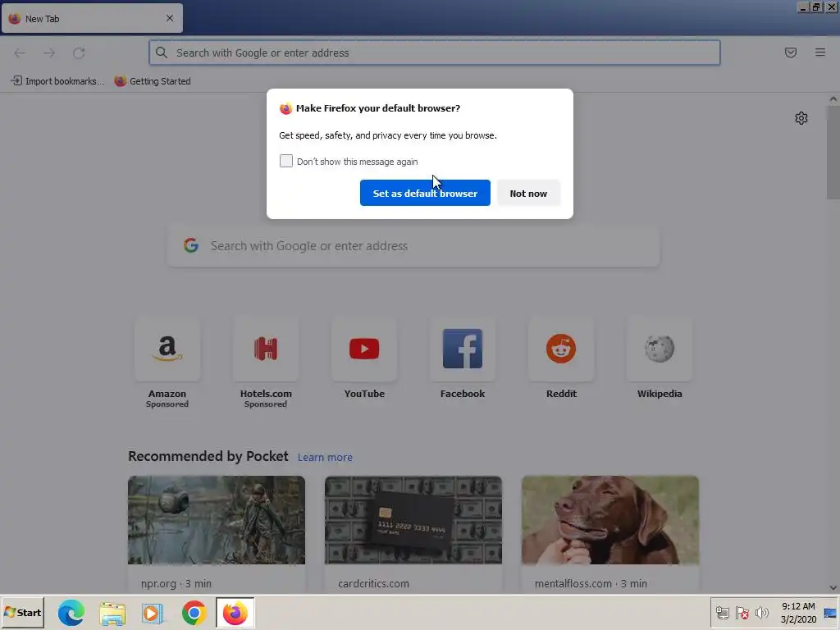The width and height of the screenshot is (840, 630).
Task: Open the cardcritics.com credit card thumbnail
Action: click(413, 519)
